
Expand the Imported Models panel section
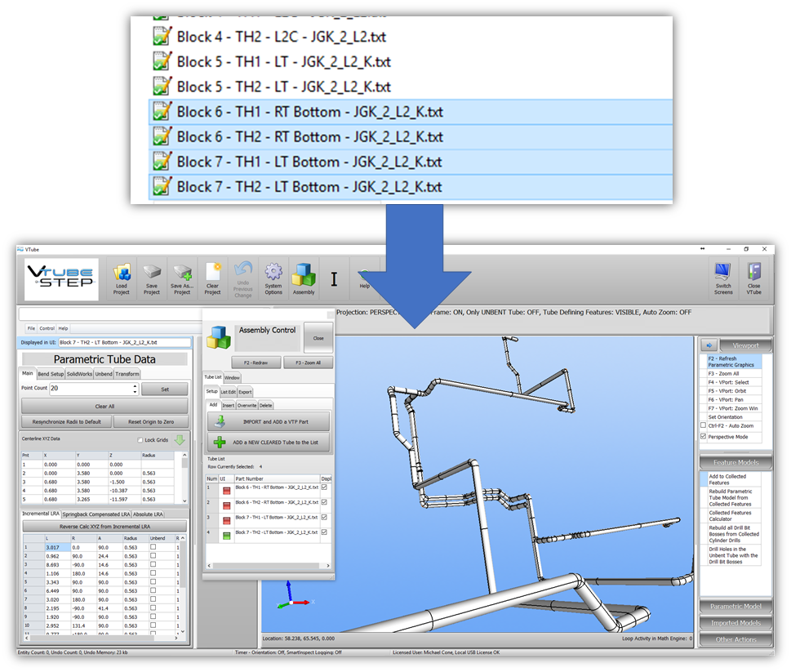point(735,623)
